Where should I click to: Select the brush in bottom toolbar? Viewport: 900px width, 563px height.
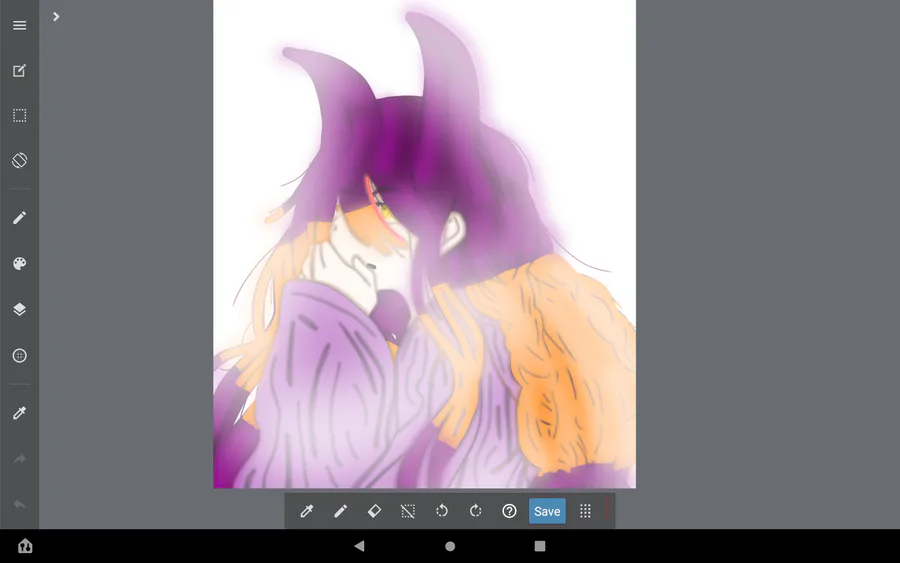coord(340,511)
